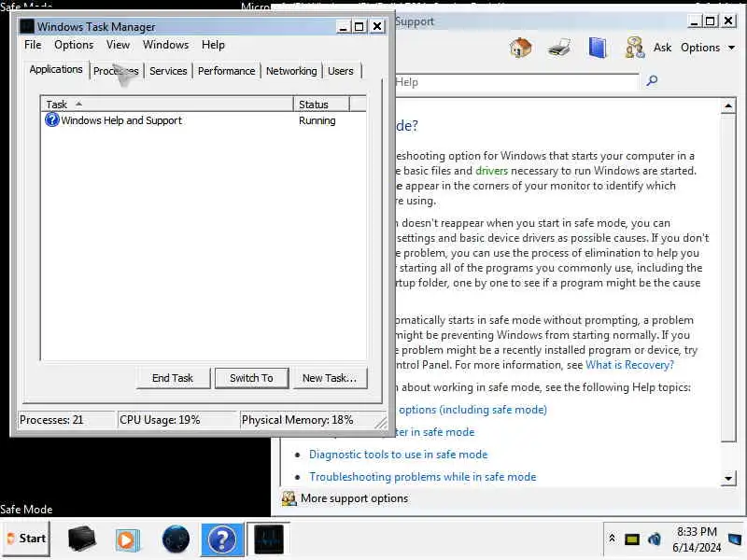Image resolution: width=747 pixels, height=560 pixels.
Task: Close the Help and Support window
Action: point(728,21)
